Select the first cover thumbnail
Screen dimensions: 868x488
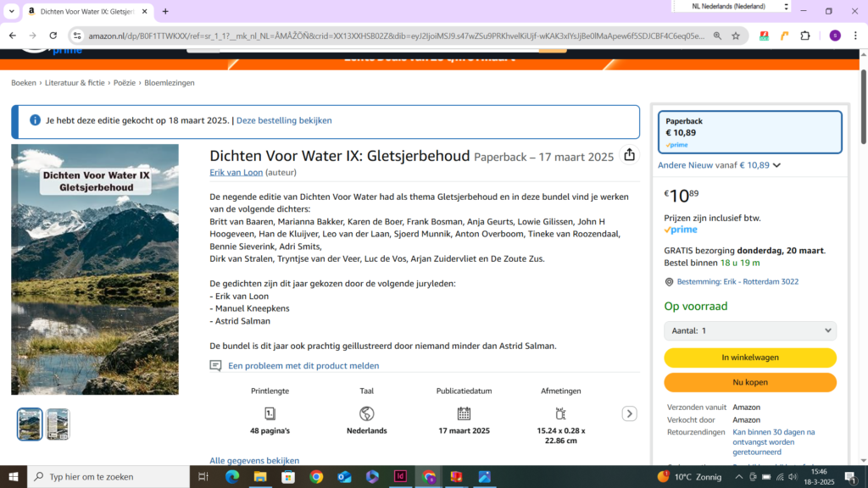click(30, 424)
